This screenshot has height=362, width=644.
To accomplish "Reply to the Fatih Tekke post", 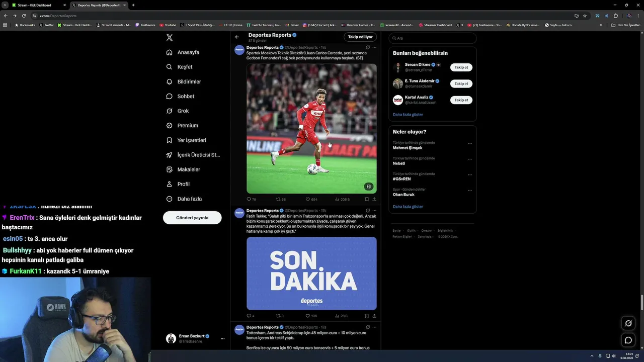I will 251,316.
